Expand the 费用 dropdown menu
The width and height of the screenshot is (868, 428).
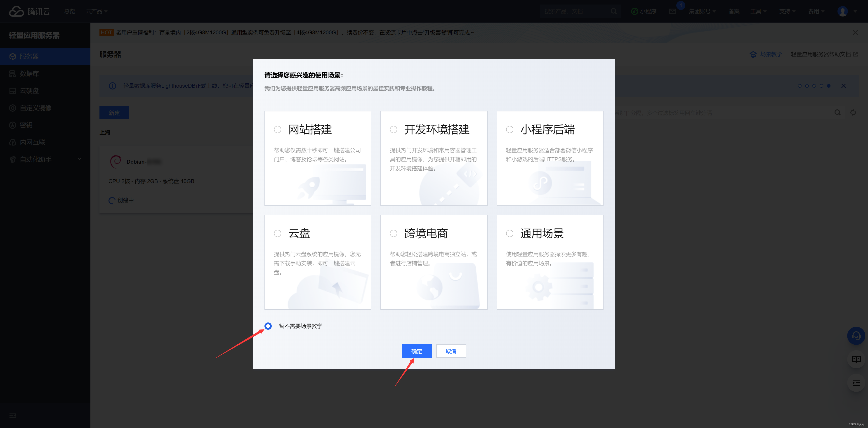point(816,12)
